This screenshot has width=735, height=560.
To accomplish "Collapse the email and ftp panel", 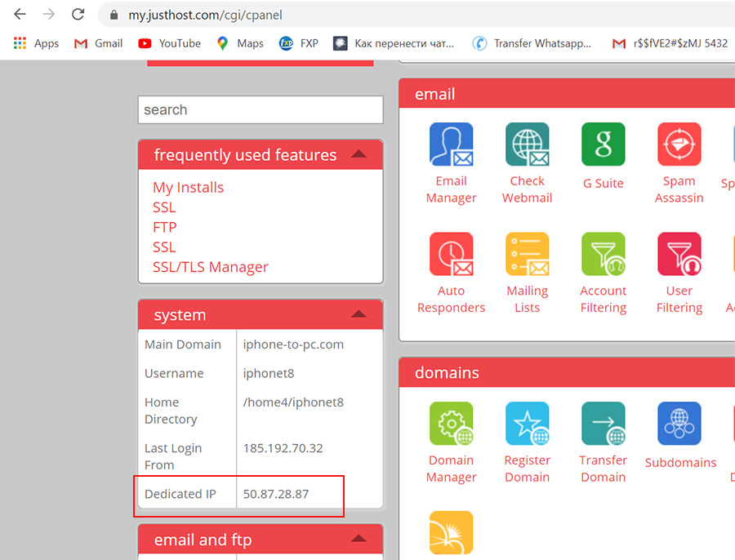I will (359, 539).
